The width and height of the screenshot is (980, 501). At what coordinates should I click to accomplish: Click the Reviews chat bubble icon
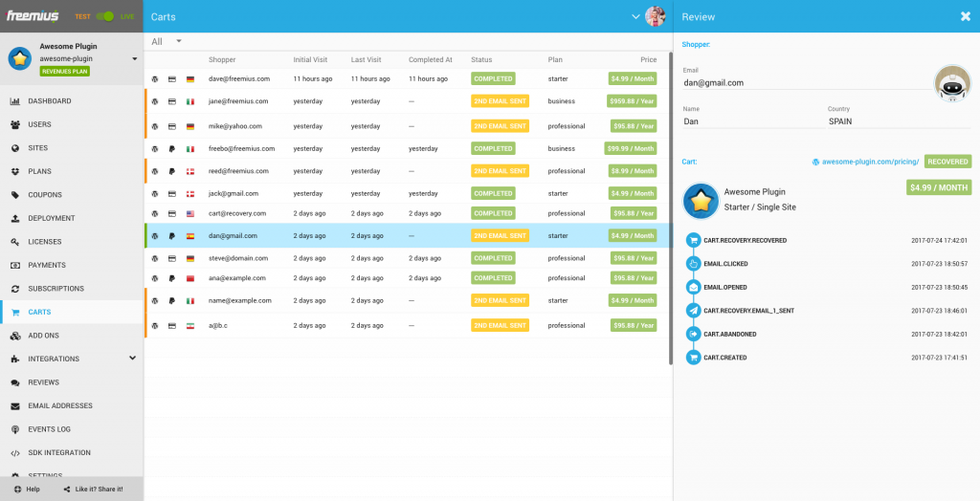pyautogui.click(x=15, y=382)
